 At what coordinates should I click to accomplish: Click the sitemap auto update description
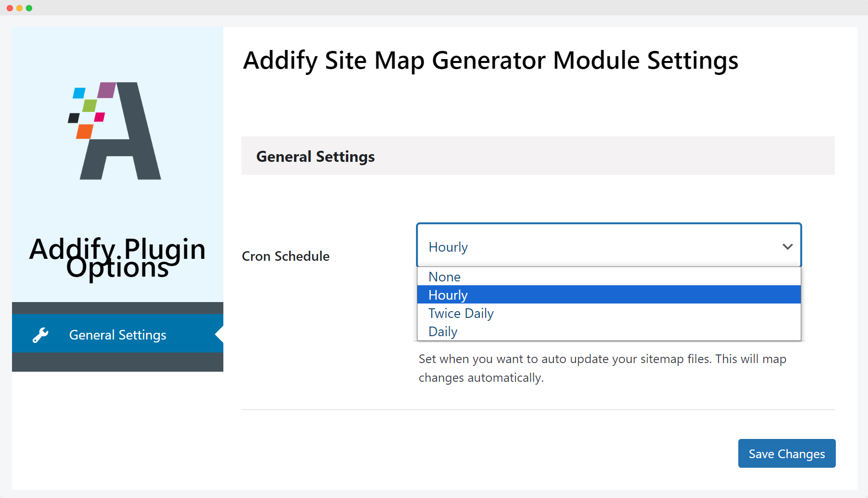pyautogui.click(x=602, y=368)
